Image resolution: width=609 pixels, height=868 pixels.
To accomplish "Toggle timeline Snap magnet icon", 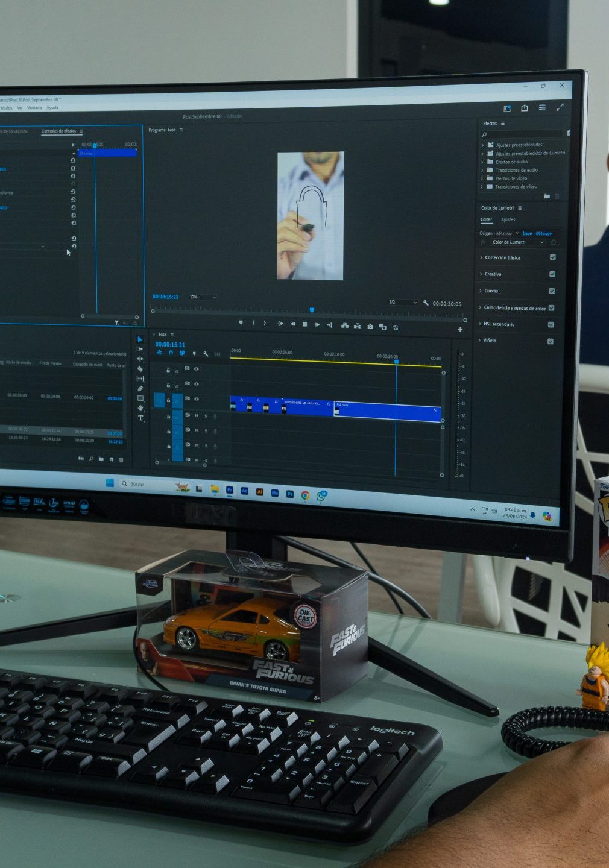I will click(170, 353).
